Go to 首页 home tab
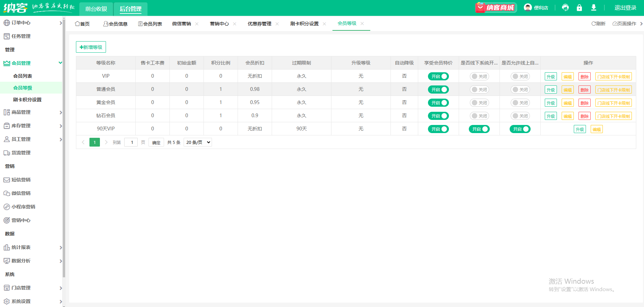The height and width of the screenshot is (307, 644). pos(82,24)
